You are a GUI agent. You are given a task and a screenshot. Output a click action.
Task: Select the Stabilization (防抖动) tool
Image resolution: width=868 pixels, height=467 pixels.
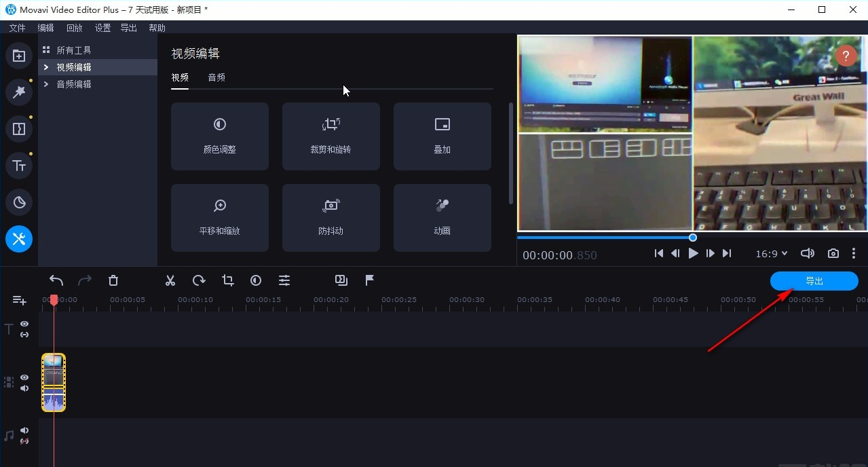[x=331, y=218]
